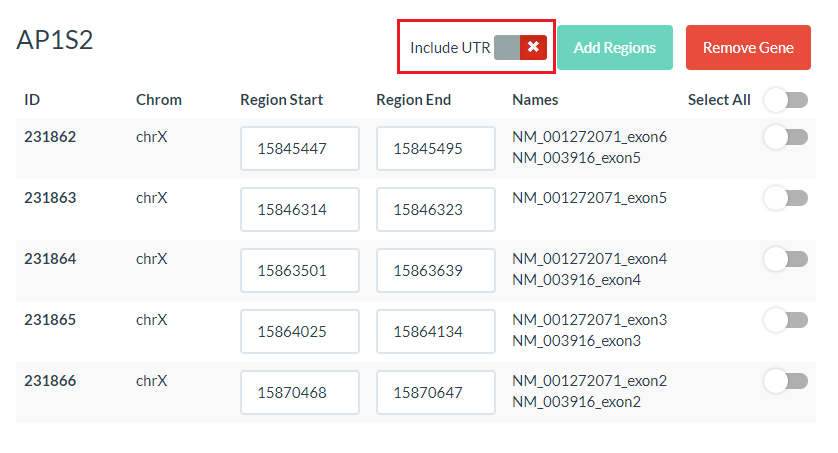
Task: Toggle selection for region 231864
Action: (x=786, y=259)
